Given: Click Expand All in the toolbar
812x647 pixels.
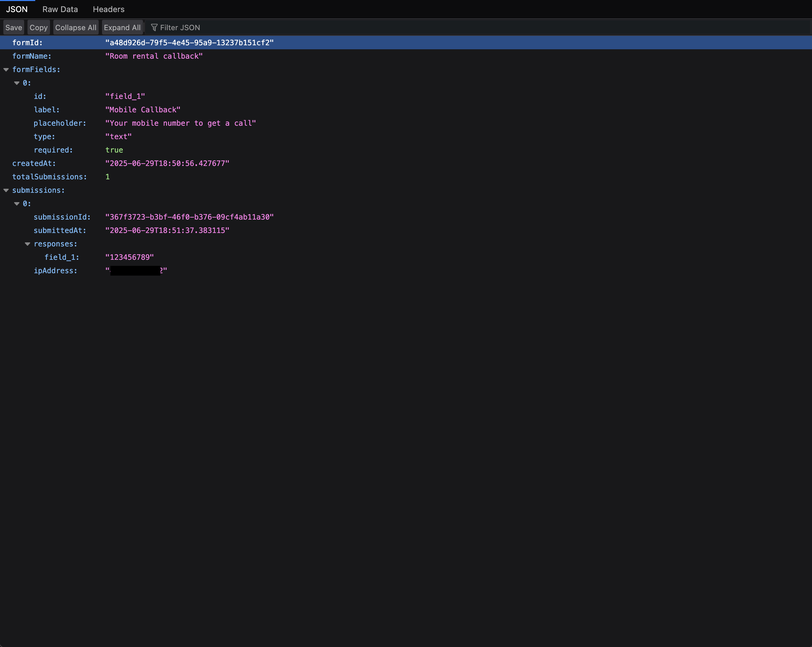Looking at the screenshot, I should [x=122, y=27].
